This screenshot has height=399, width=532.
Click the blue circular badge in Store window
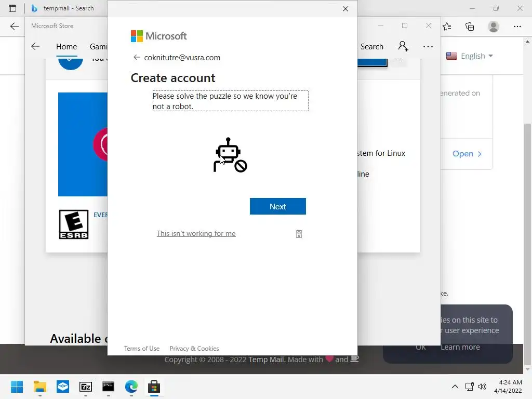[x=71, y=64]
